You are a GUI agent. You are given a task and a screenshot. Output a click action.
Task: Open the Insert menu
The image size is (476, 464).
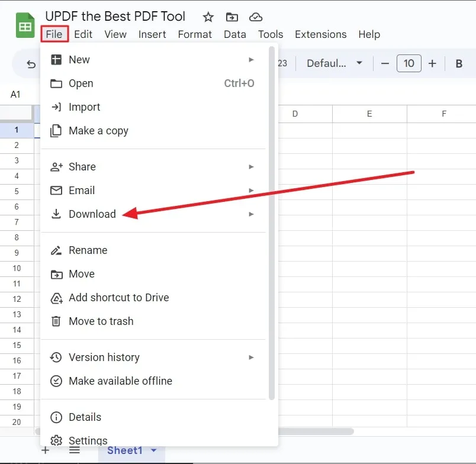click(x=152, y=34)
